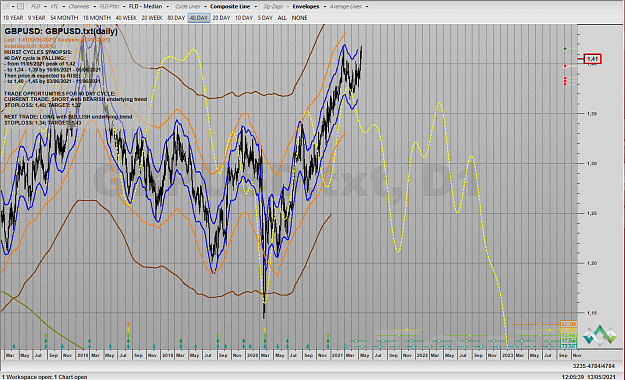Toggle the Channels display option
This screenshot has height=380, width=625.
(79, 6)
